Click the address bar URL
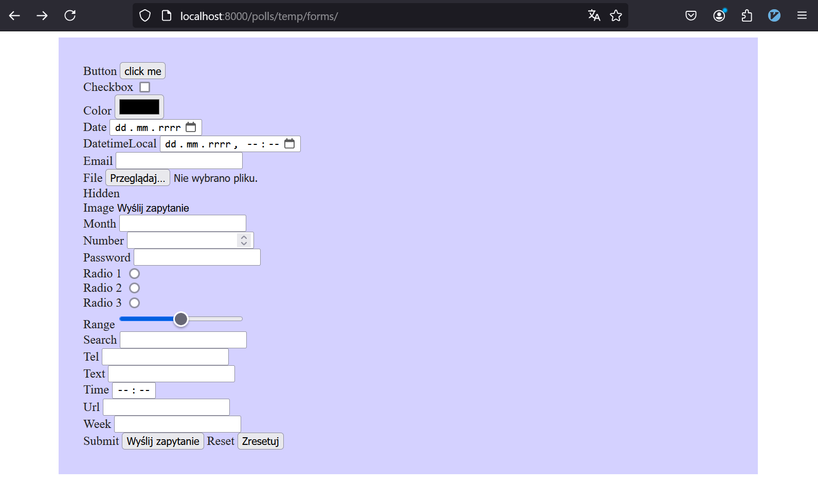This screenshot has width=818, height=504. pyautogui.click(x=259, y=16)
